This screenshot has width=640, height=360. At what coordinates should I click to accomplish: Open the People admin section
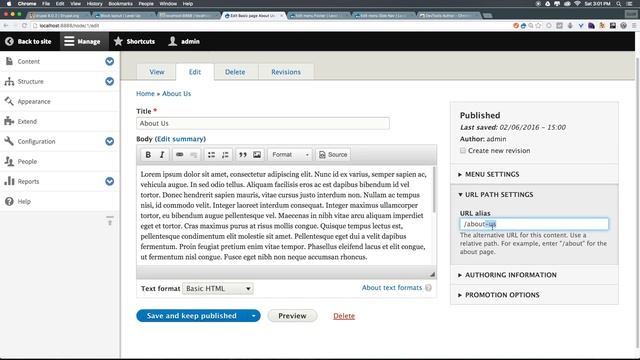(27, 162)
